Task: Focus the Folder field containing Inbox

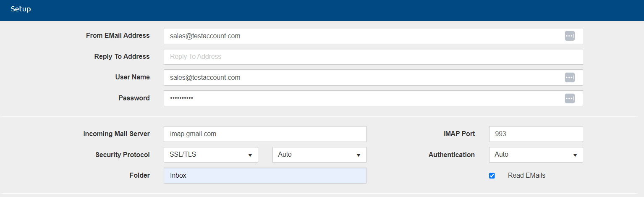Action: click(x=265, y=176)
